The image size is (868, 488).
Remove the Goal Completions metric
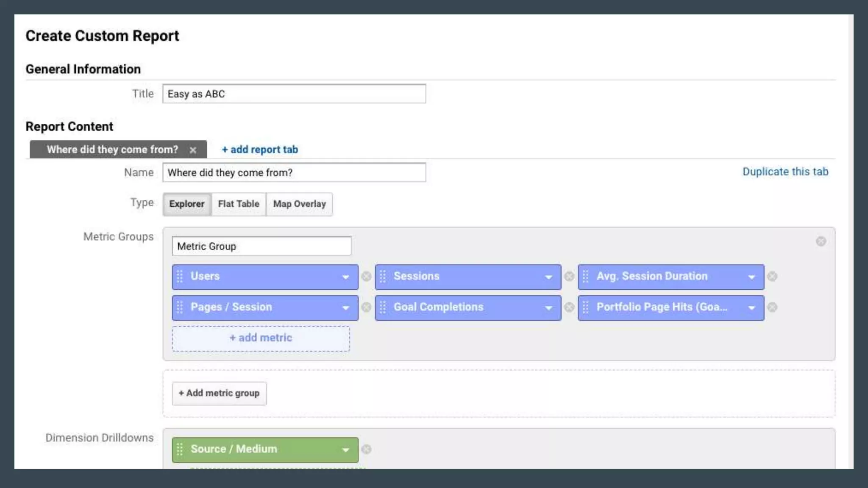tap(569, 308)
